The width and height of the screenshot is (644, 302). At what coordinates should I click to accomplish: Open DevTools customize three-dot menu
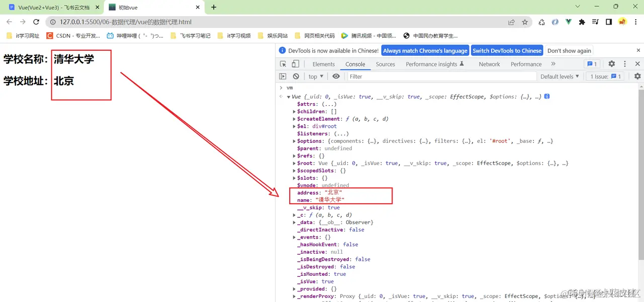pyautogui.click(x=625, y=64)
